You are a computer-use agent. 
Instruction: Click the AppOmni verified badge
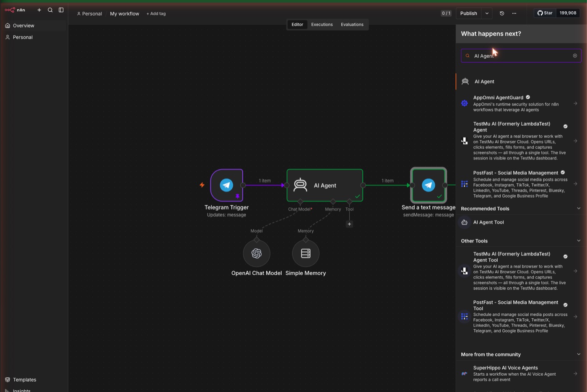tap(528, 97)
